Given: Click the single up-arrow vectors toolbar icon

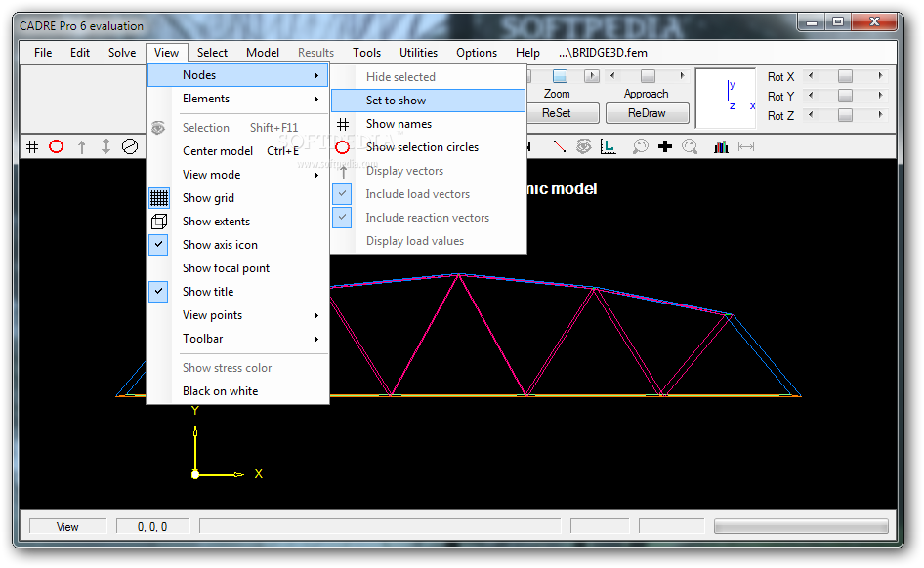Looking at the screenshot, I should click(81, 146).
